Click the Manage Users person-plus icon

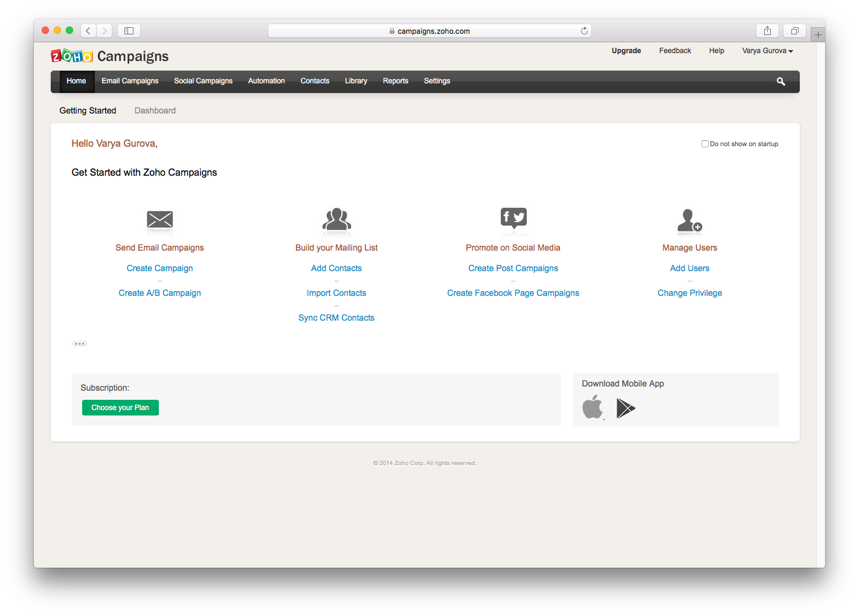pyautogui.click(x=689, y=220)
